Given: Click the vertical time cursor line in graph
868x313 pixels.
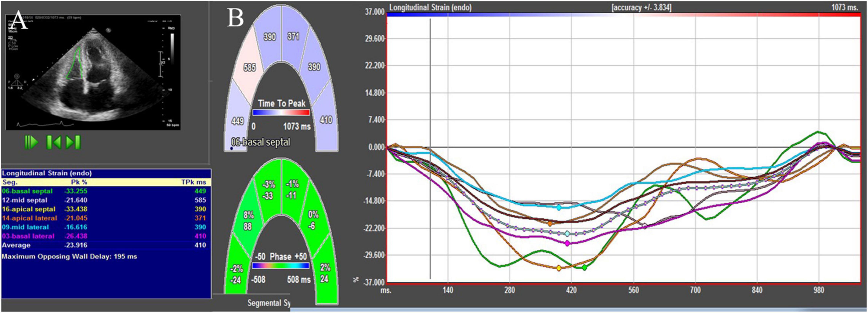Looking at the screenshot, I should 430,148.
